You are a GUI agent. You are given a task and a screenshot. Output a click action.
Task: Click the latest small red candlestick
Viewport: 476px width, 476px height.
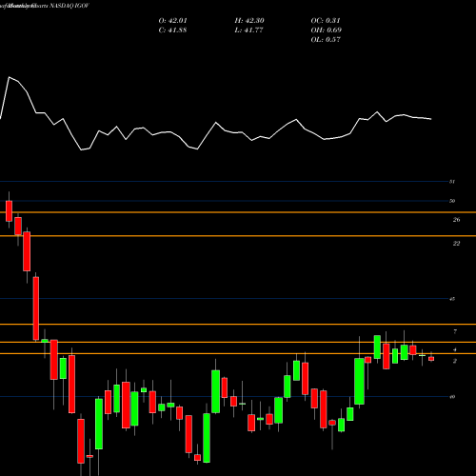(431, 358)
